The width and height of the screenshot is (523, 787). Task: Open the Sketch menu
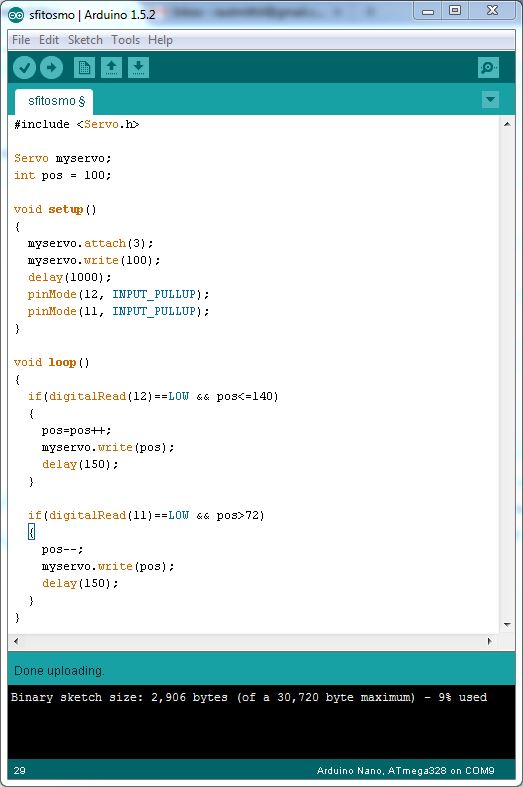point(85,40)
